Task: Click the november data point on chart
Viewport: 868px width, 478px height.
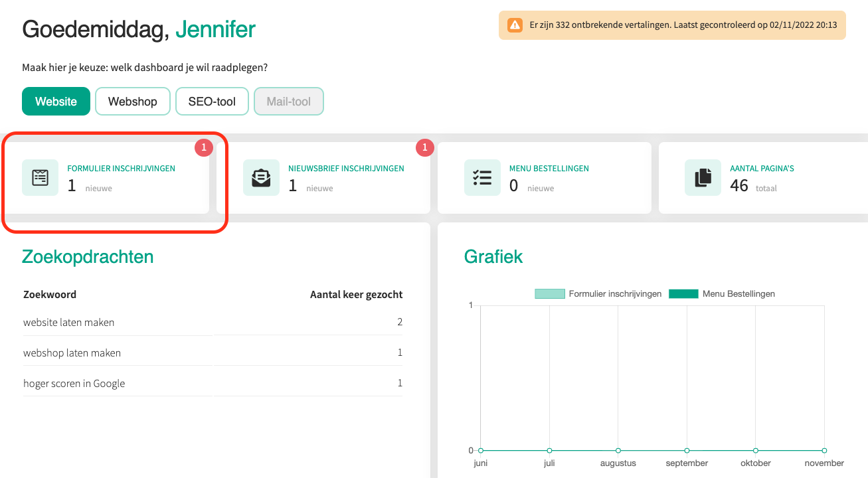Action: point(824,451)
